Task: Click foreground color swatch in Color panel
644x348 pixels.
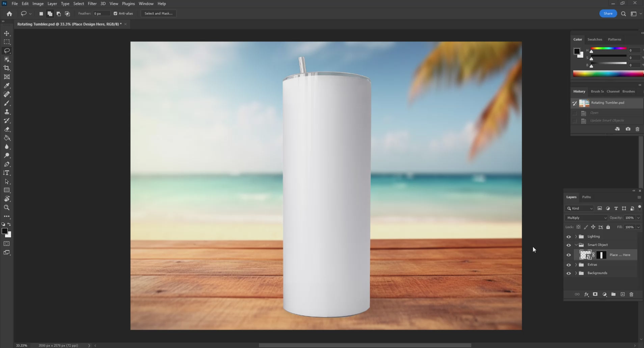Action: [577, 51]
